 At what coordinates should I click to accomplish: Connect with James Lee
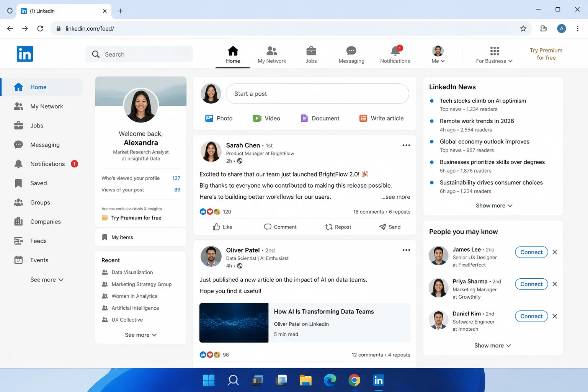click(x=531, y=252)
